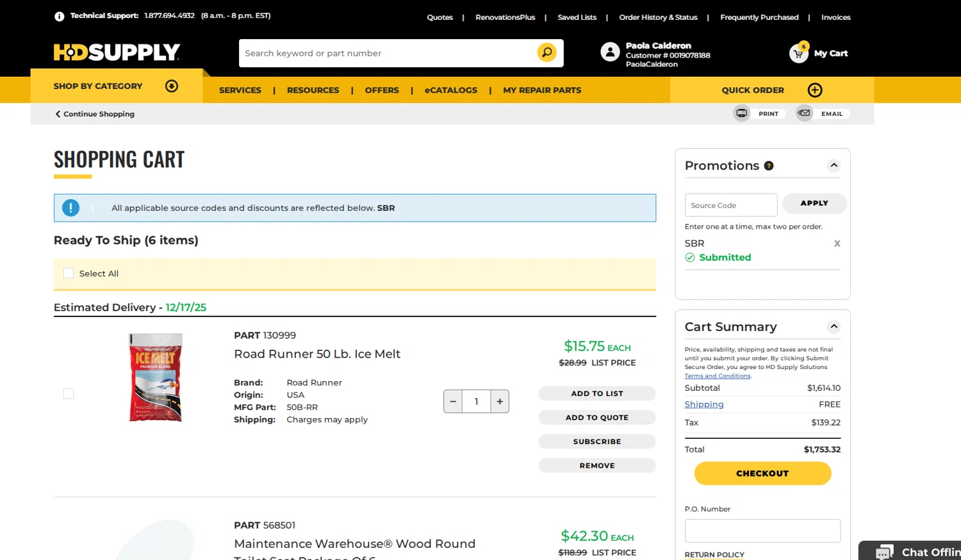Screen dimensions: 961x560
Task: Collapse the Promotions panel
Action: coord(834,165)
